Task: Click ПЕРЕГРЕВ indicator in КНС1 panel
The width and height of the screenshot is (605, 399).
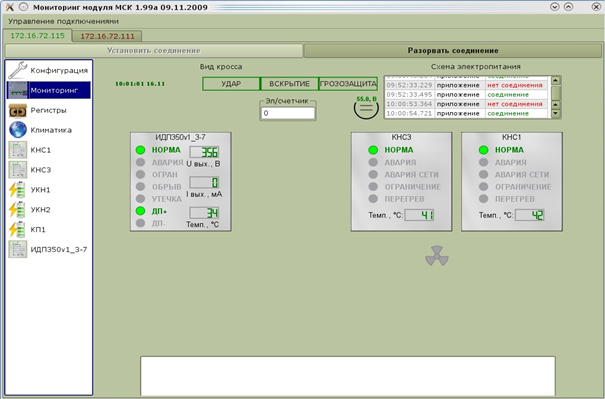Action: coord(483,199)
